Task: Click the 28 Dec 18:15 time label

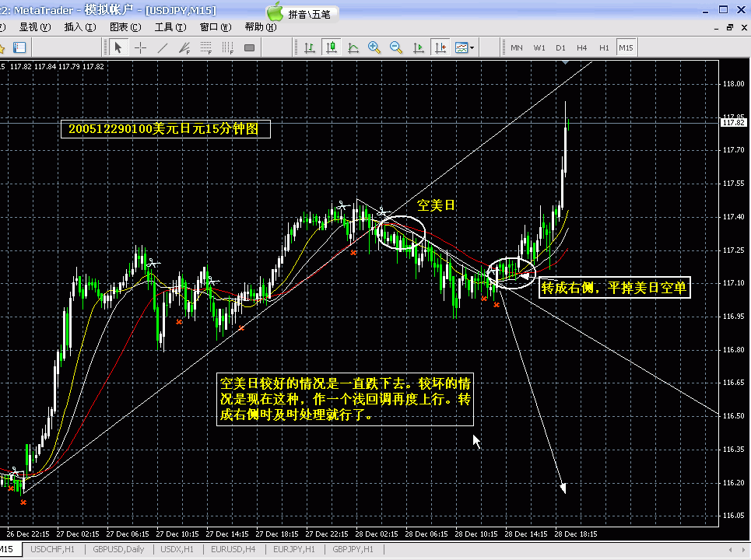Action: point(576,534)
